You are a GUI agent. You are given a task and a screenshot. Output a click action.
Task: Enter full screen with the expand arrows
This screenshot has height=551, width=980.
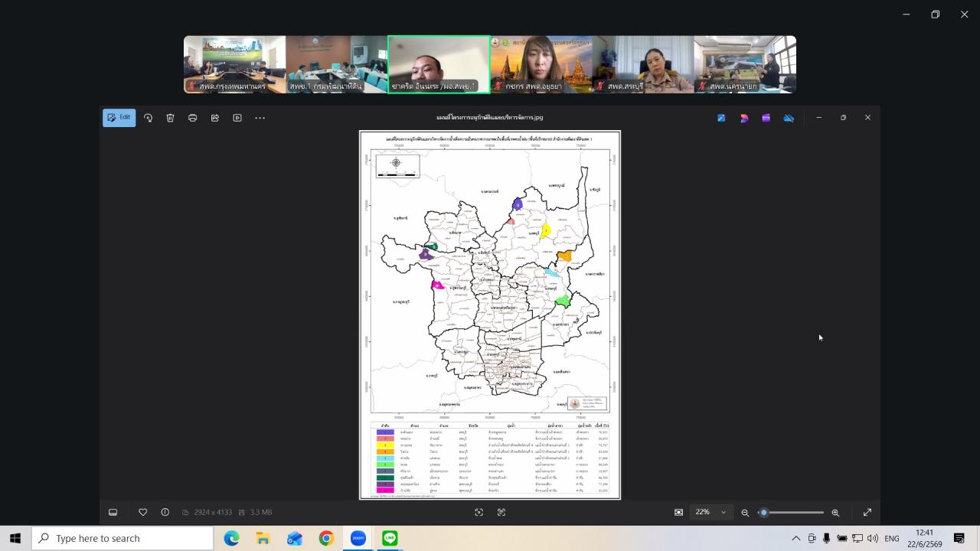pyautogui.click(x=867, y=513)
